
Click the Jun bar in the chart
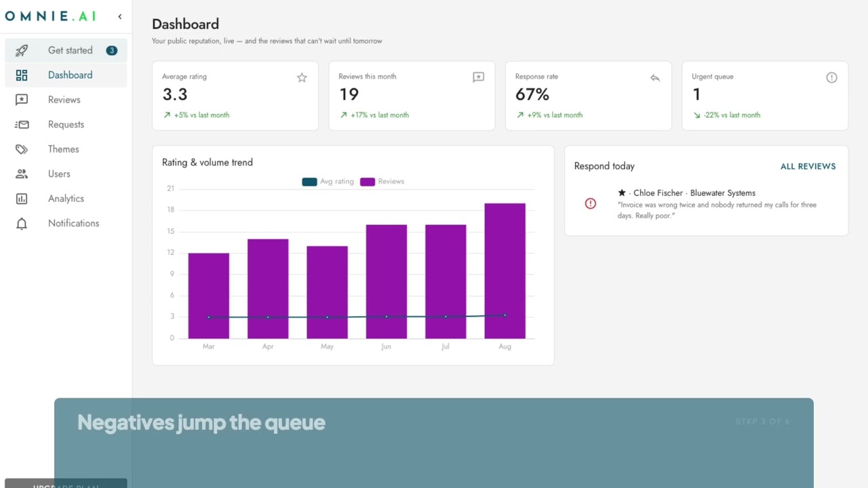tap(387, 281)
